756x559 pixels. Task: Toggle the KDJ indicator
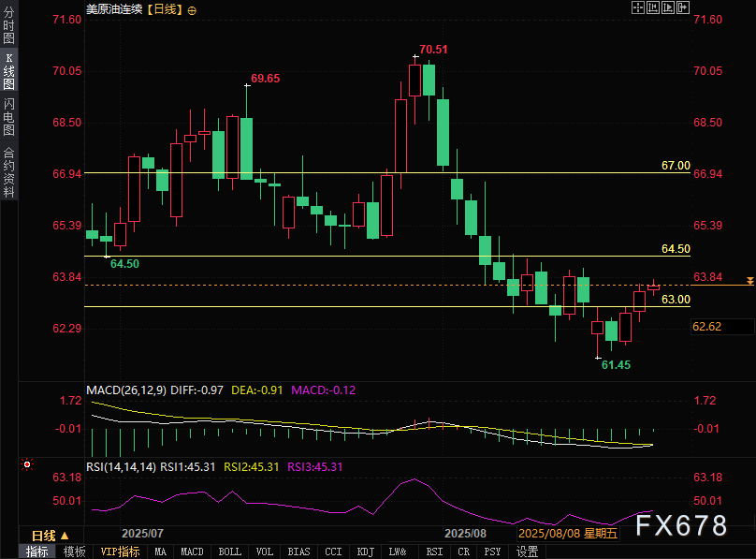coord(367,552)
